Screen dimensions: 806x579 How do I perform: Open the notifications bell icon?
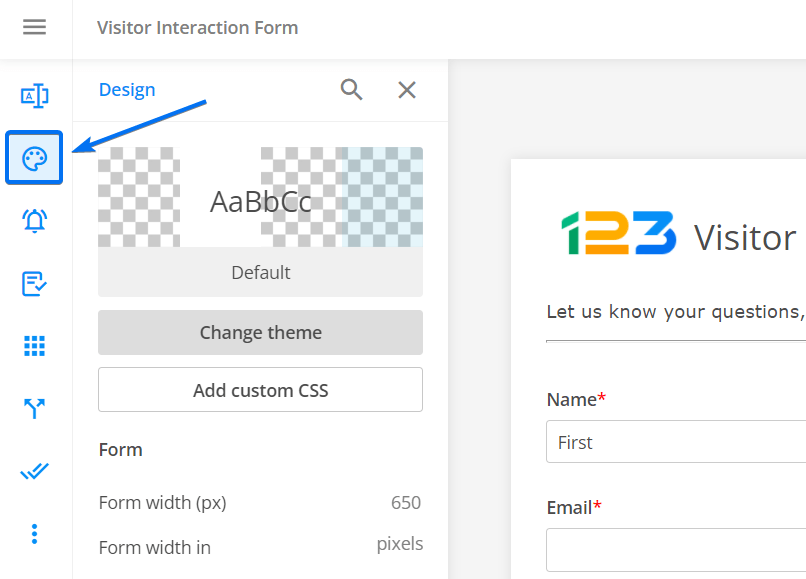click(35, 221)
